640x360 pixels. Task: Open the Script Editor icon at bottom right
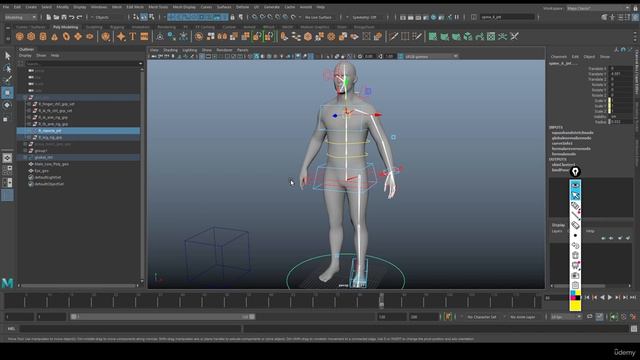(633, 329)
